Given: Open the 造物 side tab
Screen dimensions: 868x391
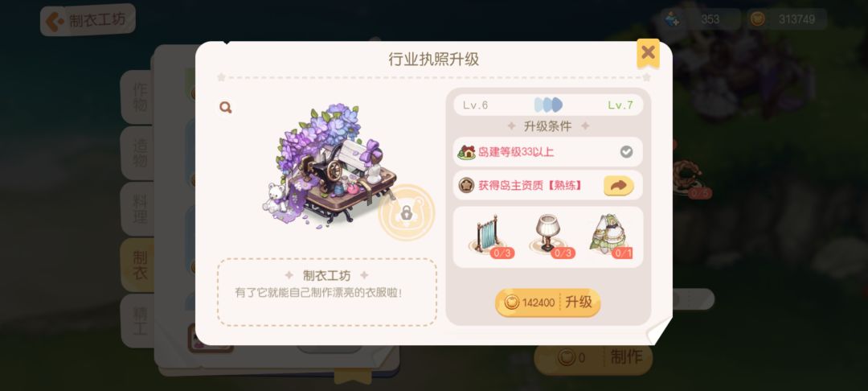Looking at the screenshot, I should point(138,153).
